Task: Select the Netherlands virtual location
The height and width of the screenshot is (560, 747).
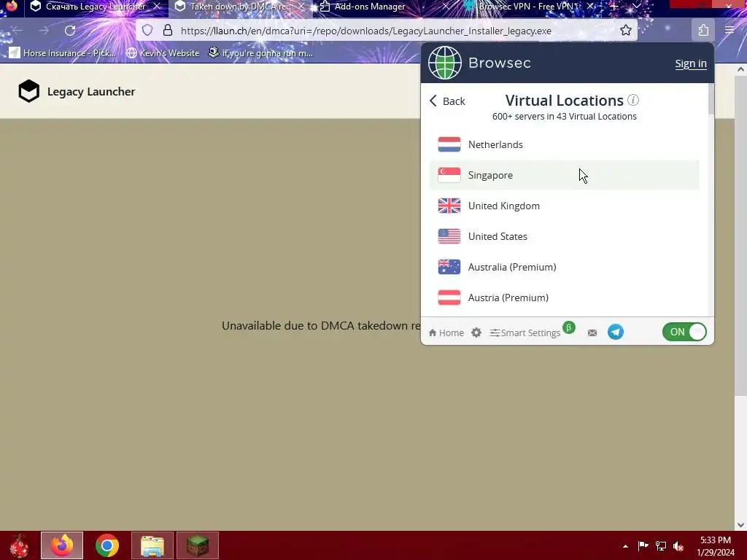Action: 565,144
